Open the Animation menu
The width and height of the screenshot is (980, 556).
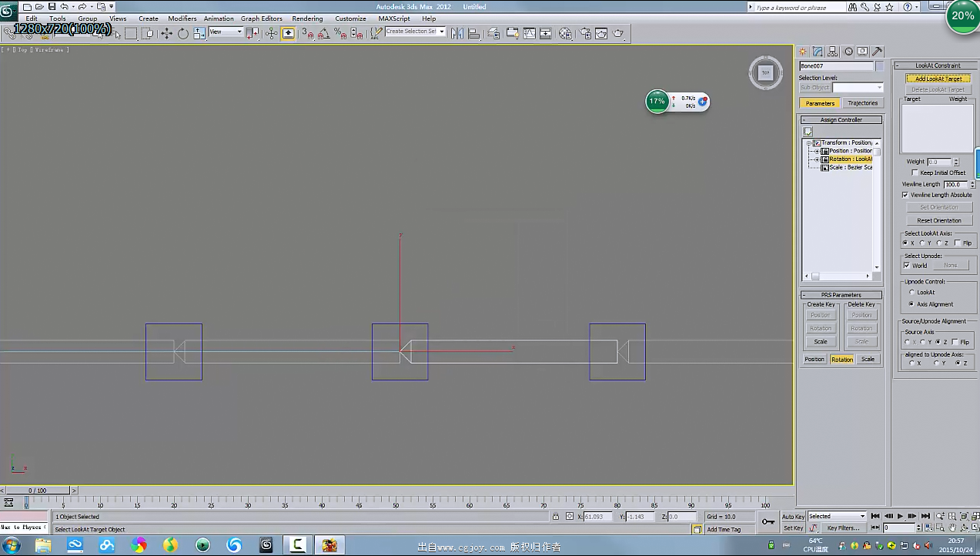(219, 18)
